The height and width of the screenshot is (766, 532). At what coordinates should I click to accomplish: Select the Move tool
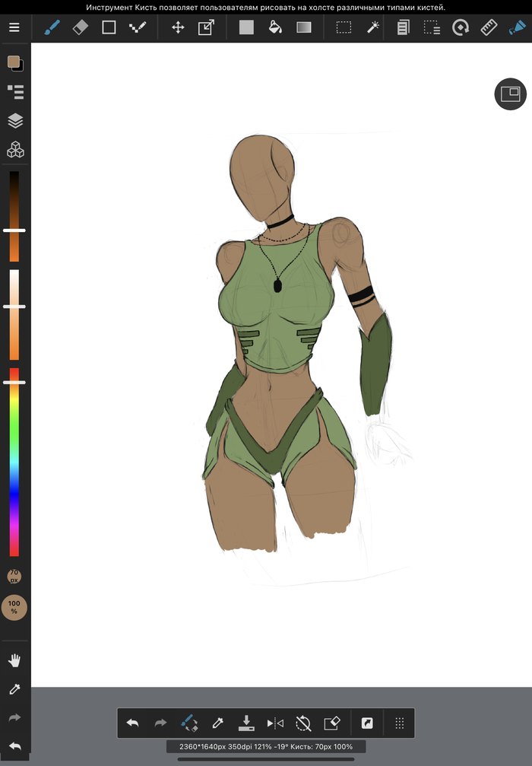coord(178,28)
